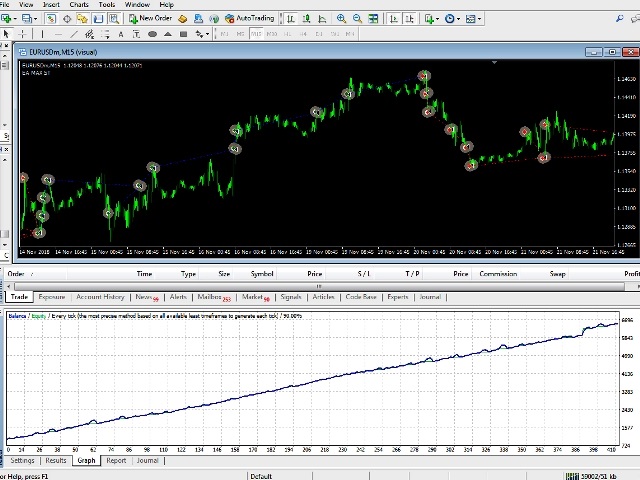640x480 pixels.
Task: Click the New Order button
Action: tap(150, 18)
